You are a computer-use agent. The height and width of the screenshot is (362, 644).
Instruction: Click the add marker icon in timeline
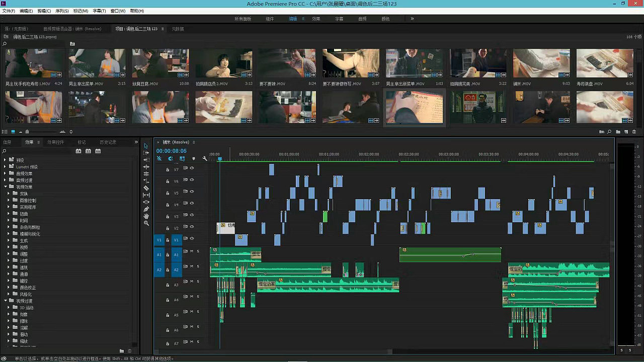click(194, 158)
